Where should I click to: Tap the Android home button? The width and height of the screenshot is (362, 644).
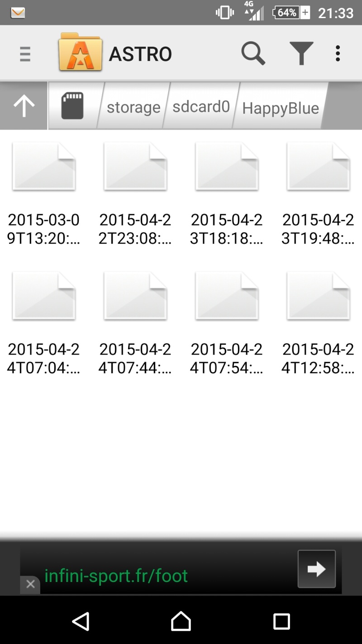point(181,621)
